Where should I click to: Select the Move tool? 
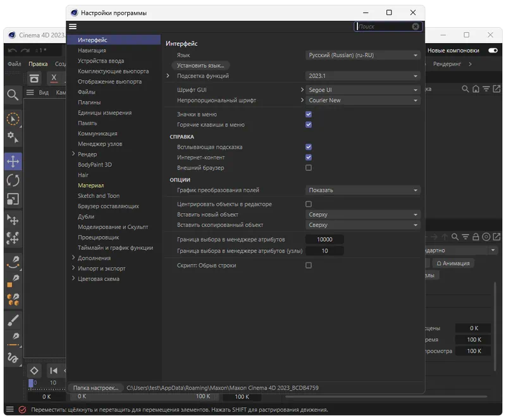coord(13,161)
